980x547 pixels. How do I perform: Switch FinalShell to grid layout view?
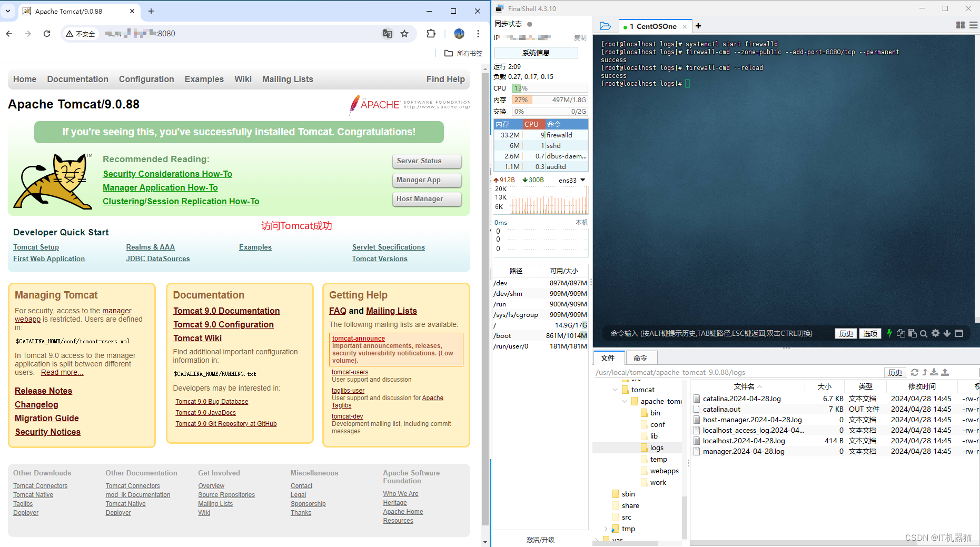961,25
